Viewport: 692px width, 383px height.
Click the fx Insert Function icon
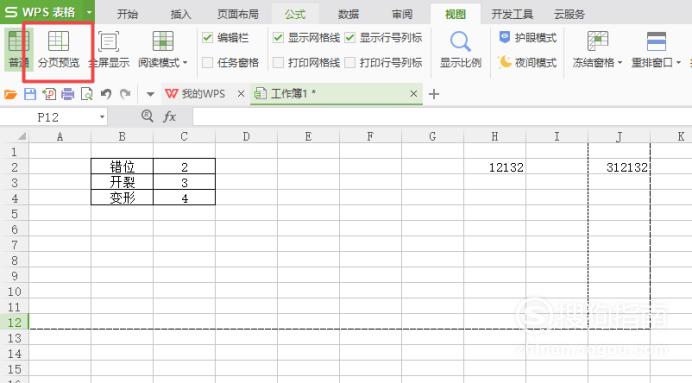[169, 117]
